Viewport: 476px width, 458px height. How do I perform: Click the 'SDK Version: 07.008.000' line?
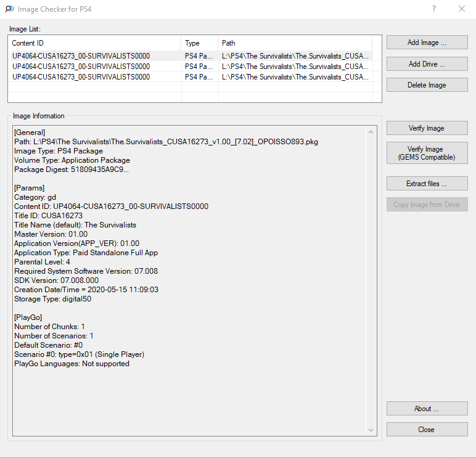(56, 280)
